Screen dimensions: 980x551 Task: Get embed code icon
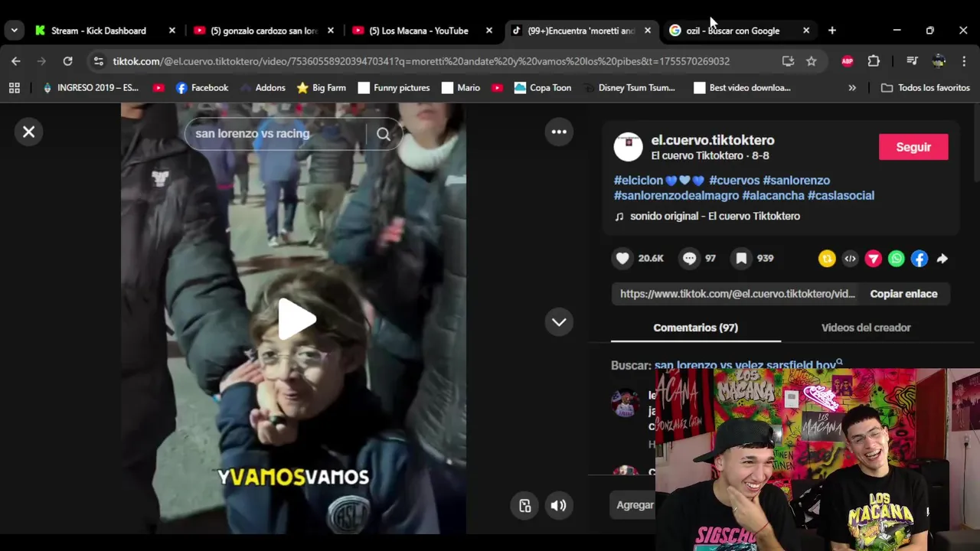[x=850, y=259]
